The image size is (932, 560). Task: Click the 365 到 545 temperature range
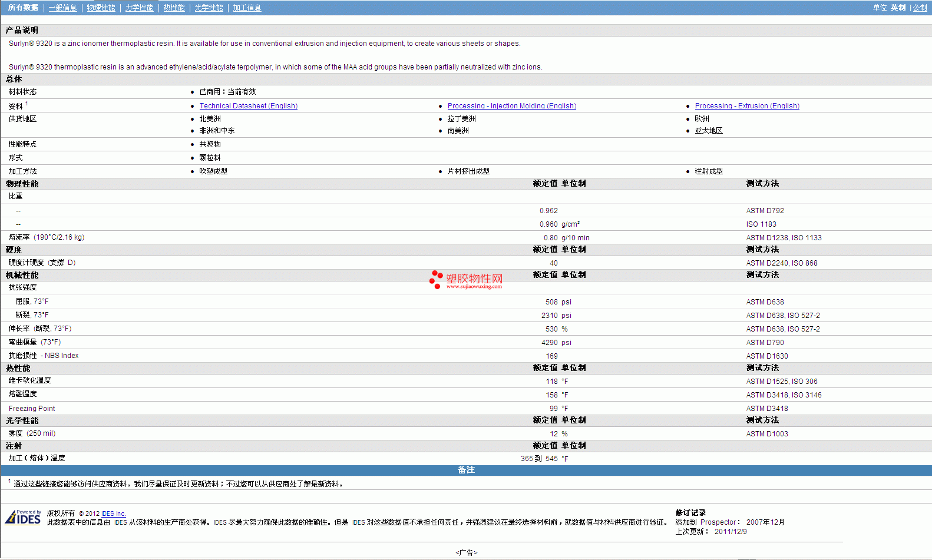[x=539, y=459]
